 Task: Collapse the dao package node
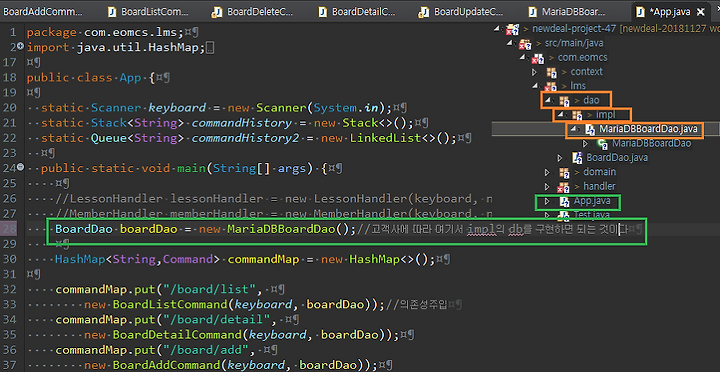[548, 100]
